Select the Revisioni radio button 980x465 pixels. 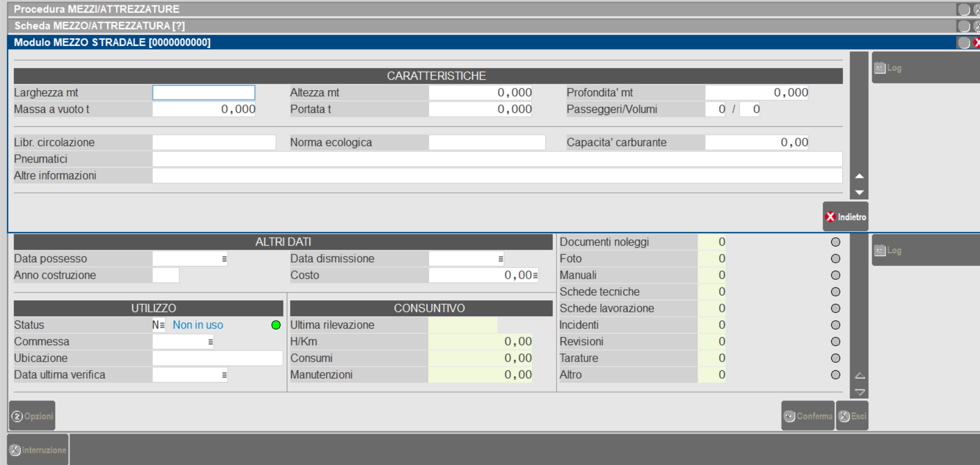pos(835,342)
